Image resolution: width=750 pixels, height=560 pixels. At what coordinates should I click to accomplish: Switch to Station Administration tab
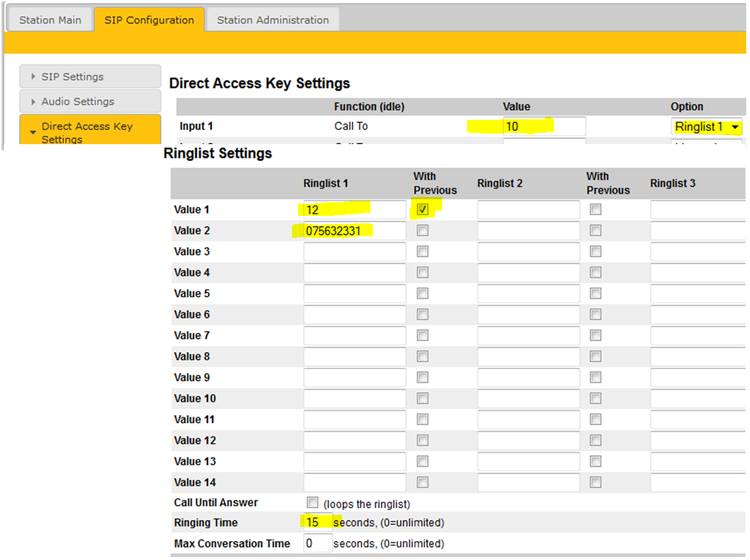pyautogui.click(x=272, y=20)
